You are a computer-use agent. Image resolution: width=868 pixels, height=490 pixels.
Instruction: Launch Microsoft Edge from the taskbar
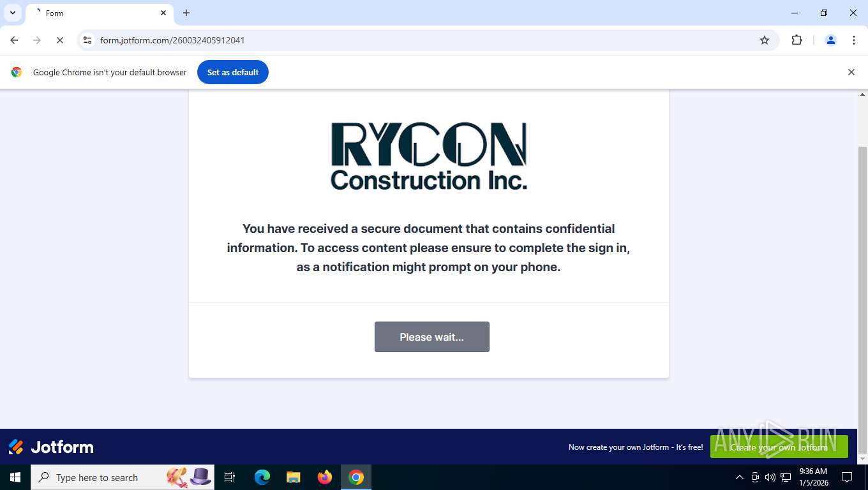(x=262, y=477)
